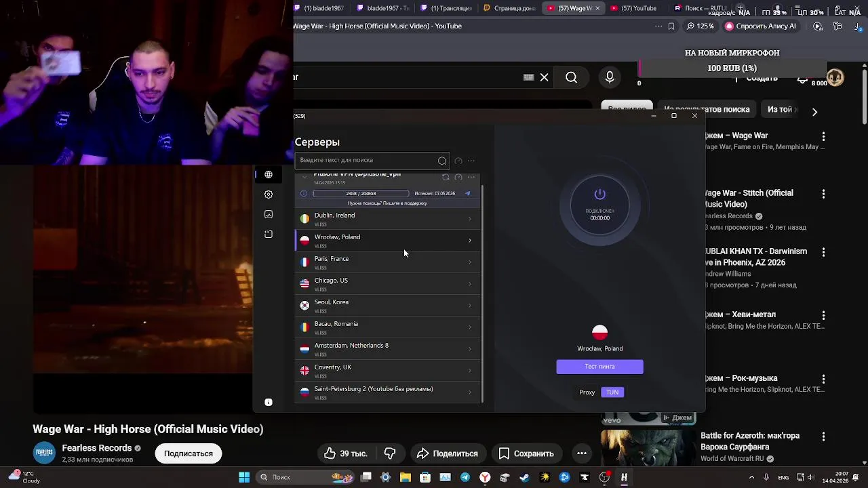Expand Paris, France server details arrow
Image resolution: width=868 pixels, height=488 pixels.
470,262
